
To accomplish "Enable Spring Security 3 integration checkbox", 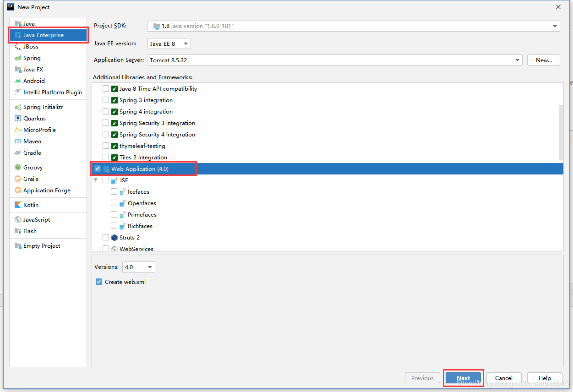I will point(106,123).
